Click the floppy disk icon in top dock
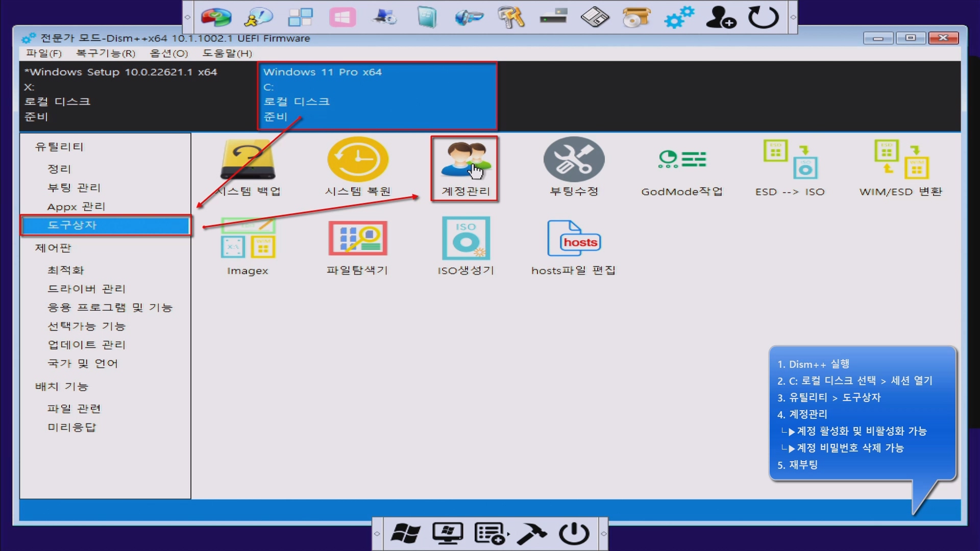980x551 pixels. pyautogui.click(x=595, y=17)
